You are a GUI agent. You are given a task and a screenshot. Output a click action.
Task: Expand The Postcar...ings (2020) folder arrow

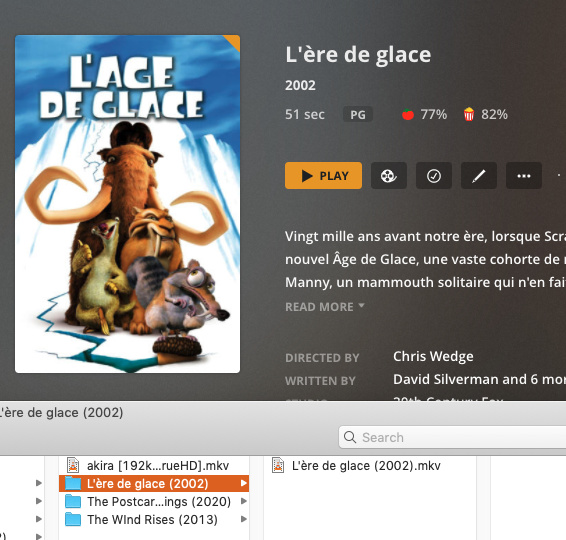[x=244, y=501]
